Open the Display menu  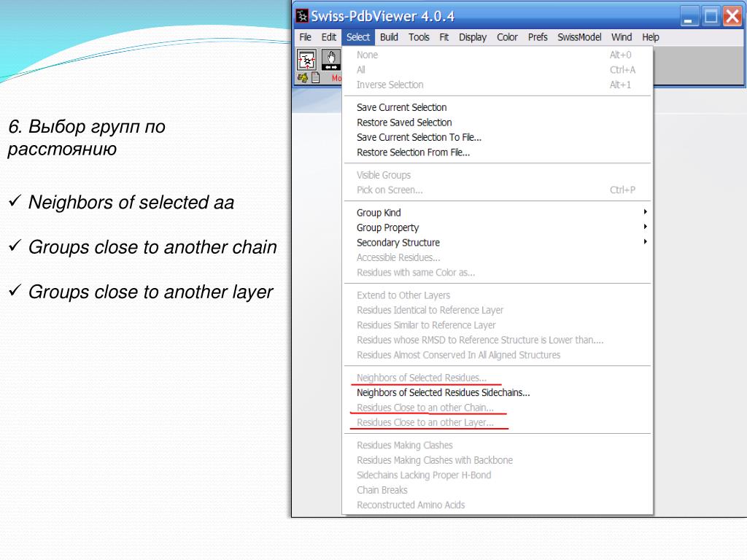click(x=473, y=37)
